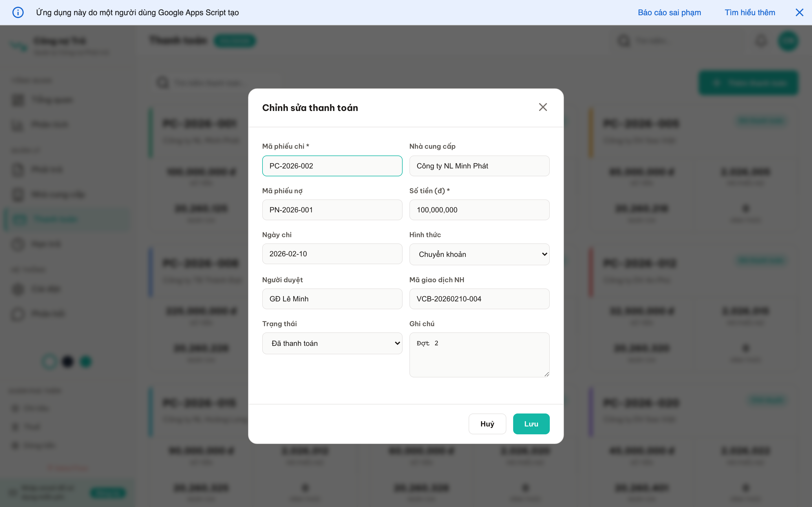Close the Chỉnh sửa thanh toán dialog
This screenshot has width=812, height=507.
tap(543, 107)
